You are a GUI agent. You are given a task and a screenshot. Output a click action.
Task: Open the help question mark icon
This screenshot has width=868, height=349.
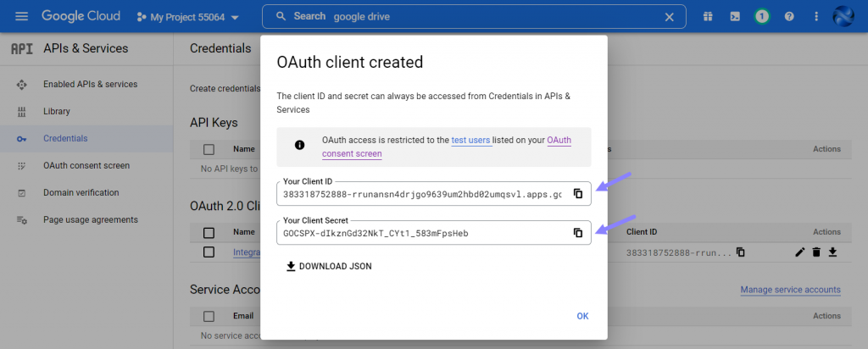pyautogui.click(x=789, y=17)
